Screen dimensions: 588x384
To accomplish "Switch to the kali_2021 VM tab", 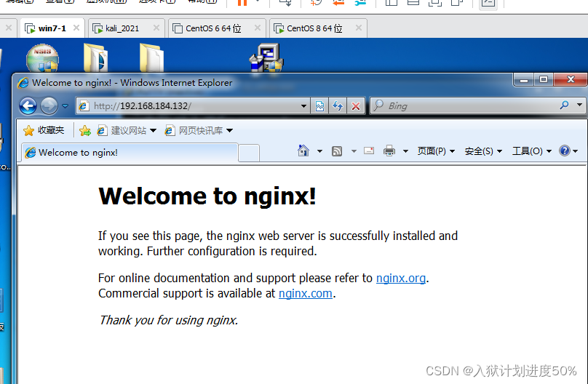I will pyautogui.click(x=120, y=28).
